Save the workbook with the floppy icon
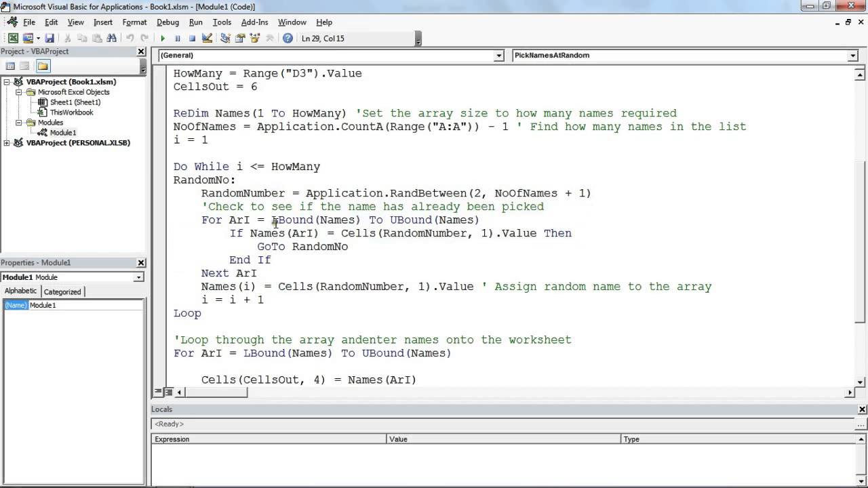 [50, 39]
